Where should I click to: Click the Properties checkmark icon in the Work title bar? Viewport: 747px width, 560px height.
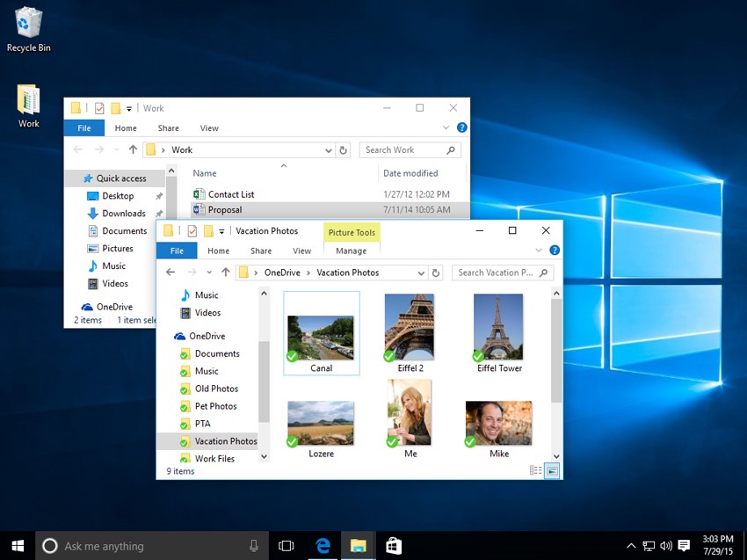pyautogui.click(x=99, y=108)
